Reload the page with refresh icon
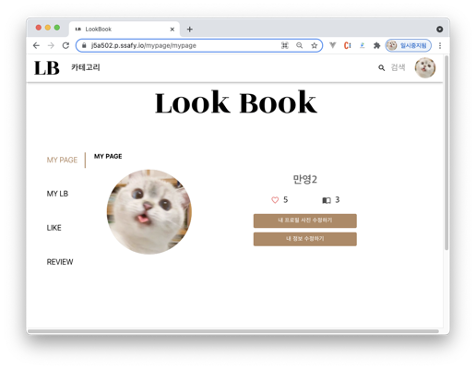Screen dimensions: 476x369 coord(66,46)
